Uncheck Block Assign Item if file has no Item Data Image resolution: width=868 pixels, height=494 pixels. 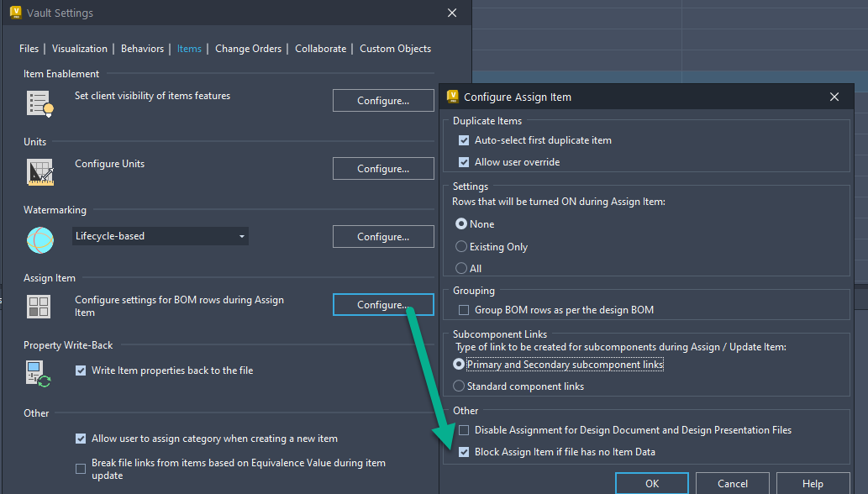tap(463, 451)
